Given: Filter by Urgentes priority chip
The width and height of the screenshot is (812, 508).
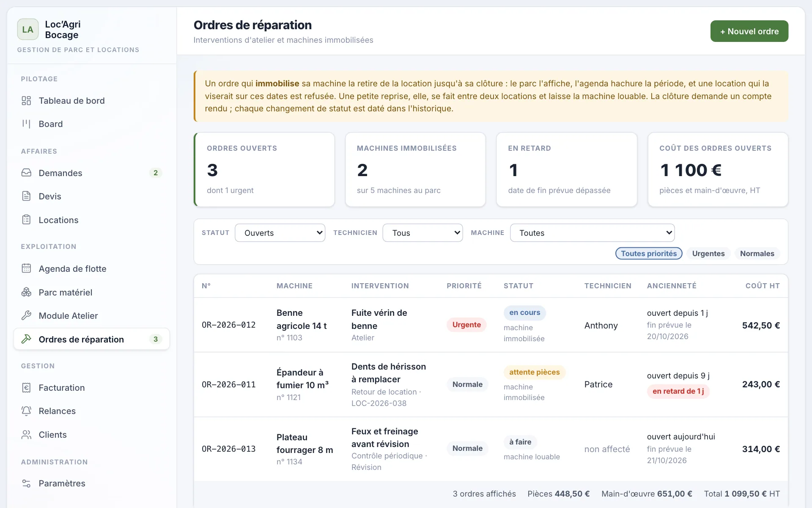Looking at the screenshot, I should click(708, 254).
